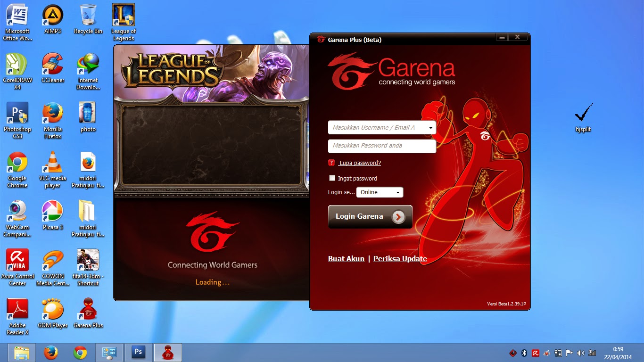
Task: Switch to Garena Plus in the taskbar
Action: (x=168, y=353)
